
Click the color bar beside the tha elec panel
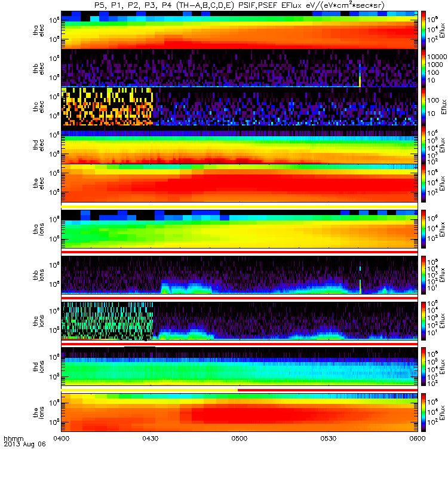[x=424, y=30]
